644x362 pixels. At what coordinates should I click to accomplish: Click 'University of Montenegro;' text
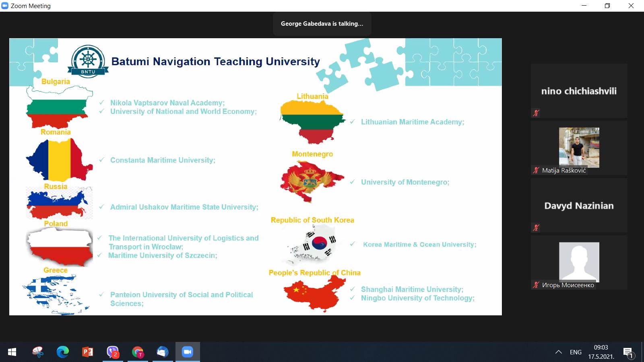(x=405, y=182)
